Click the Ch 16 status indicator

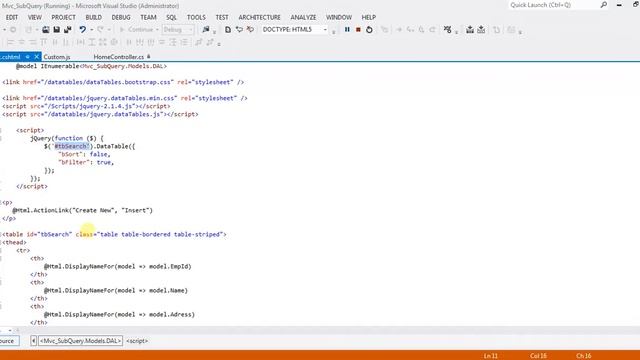pyautogui.click(x=584, y=356)
